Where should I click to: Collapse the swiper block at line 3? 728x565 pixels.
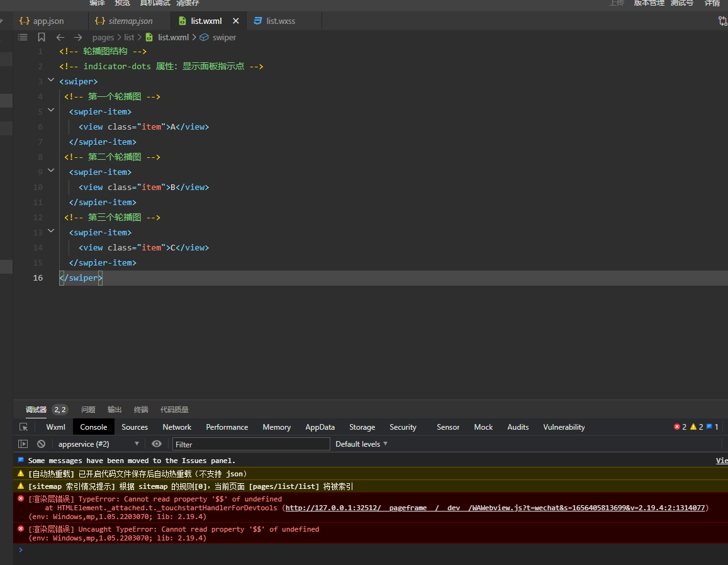click(x=51, y=81)
